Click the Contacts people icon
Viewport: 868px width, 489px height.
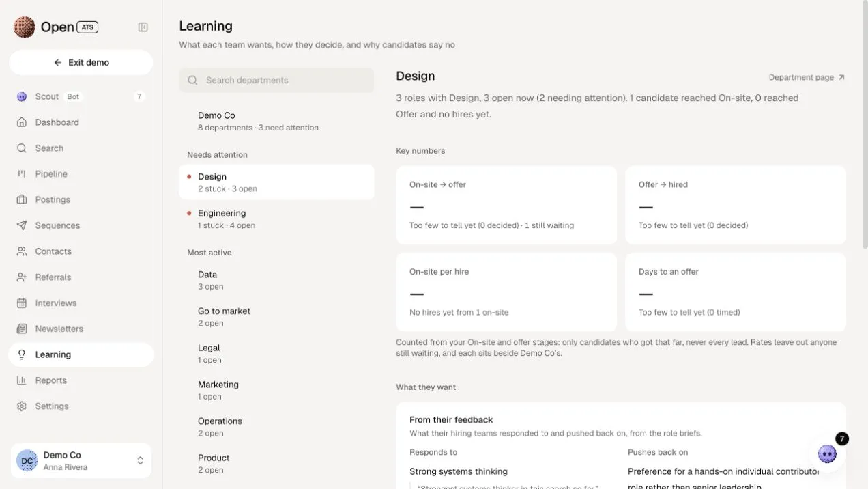(22, 251)
